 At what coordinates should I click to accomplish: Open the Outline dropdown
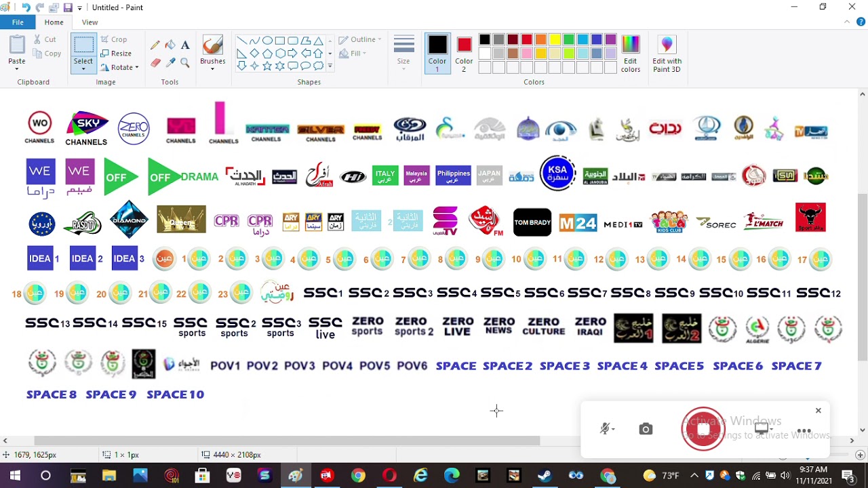[360, 39]
